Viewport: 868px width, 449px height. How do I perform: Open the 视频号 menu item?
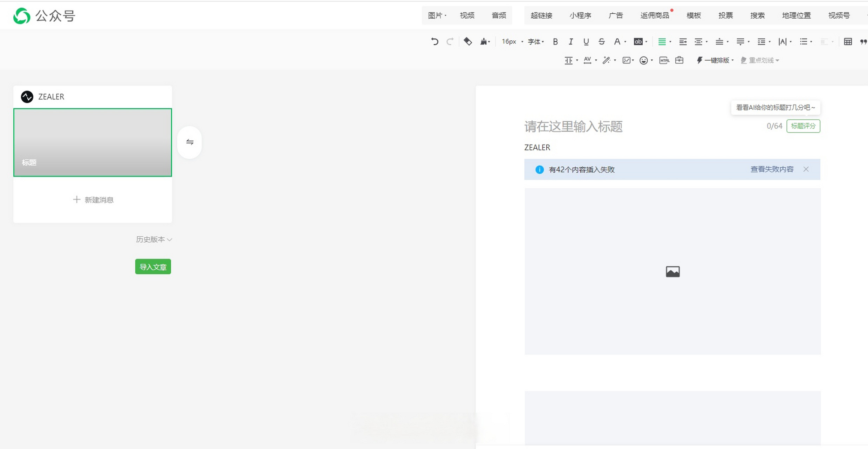[839, 15]
